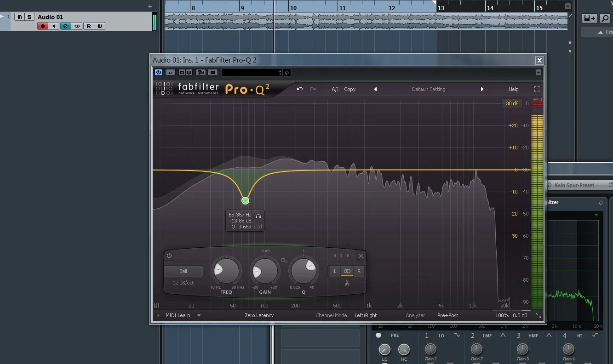The width and height of the screenshot is (613, 364).
Task: Toggle Read automation on Audio 01 track
Action: (x=89, y=26)
